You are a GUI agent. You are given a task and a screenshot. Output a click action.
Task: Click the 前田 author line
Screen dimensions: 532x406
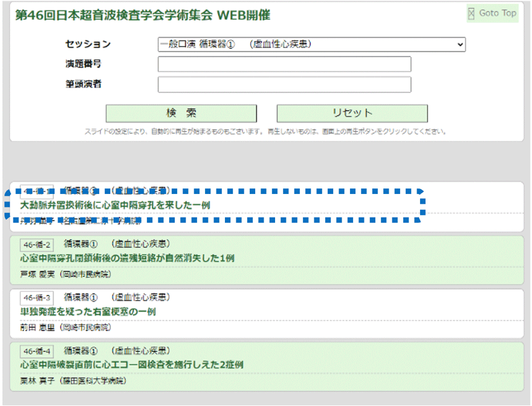pos(65,327)
